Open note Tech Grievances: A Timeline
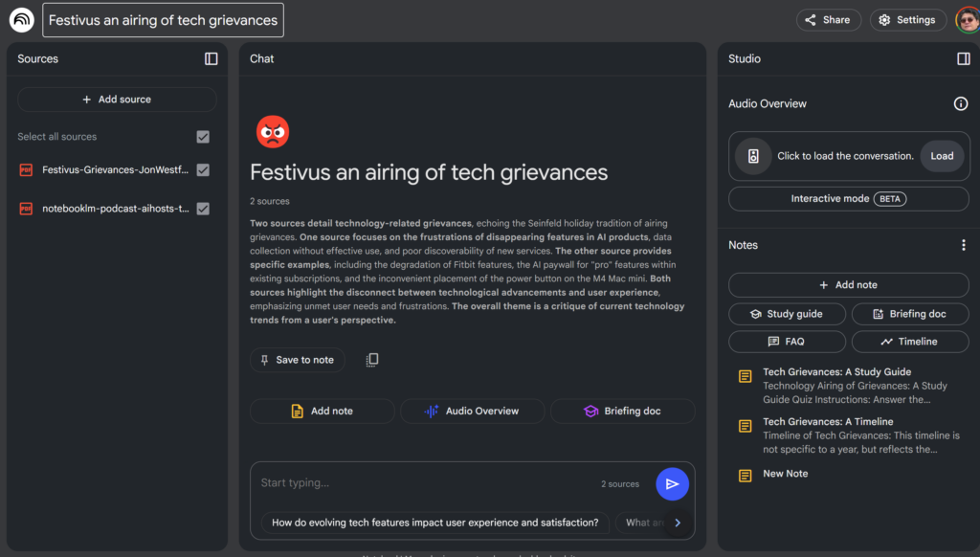Screen dimensions: 980x557 coord(828,422)
